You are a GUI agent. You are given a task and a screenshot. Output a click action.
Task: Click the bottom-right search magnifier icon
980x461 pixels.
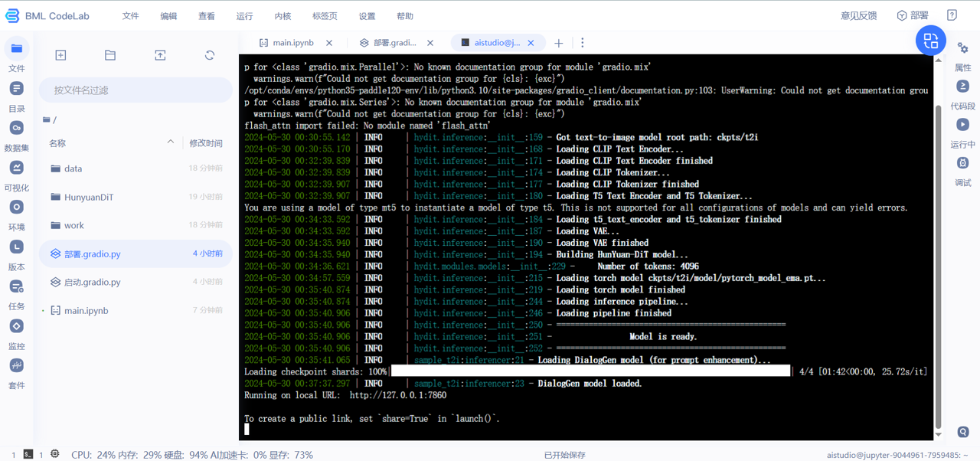click(x=963, y=432)
